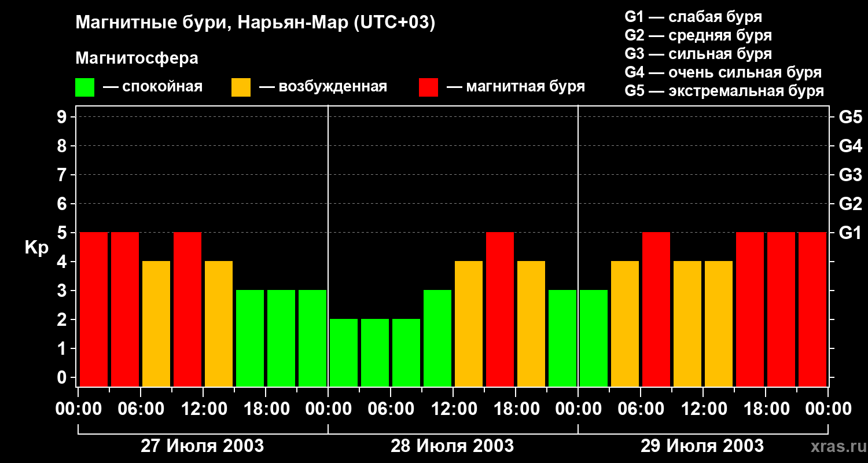Select the red bar for 28 Июля 15:00–18:00
868x463 pixels.
click(500, 309)
